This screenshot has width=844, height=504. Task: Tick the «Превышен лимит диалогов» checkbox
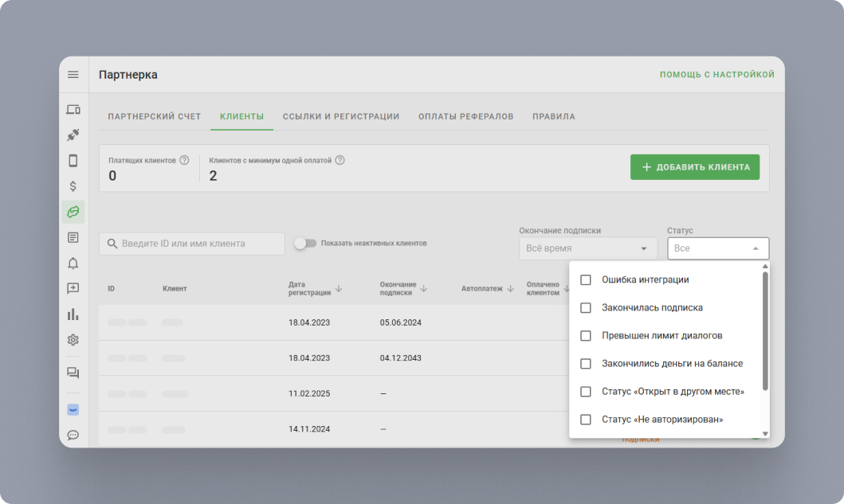(586, 335)
